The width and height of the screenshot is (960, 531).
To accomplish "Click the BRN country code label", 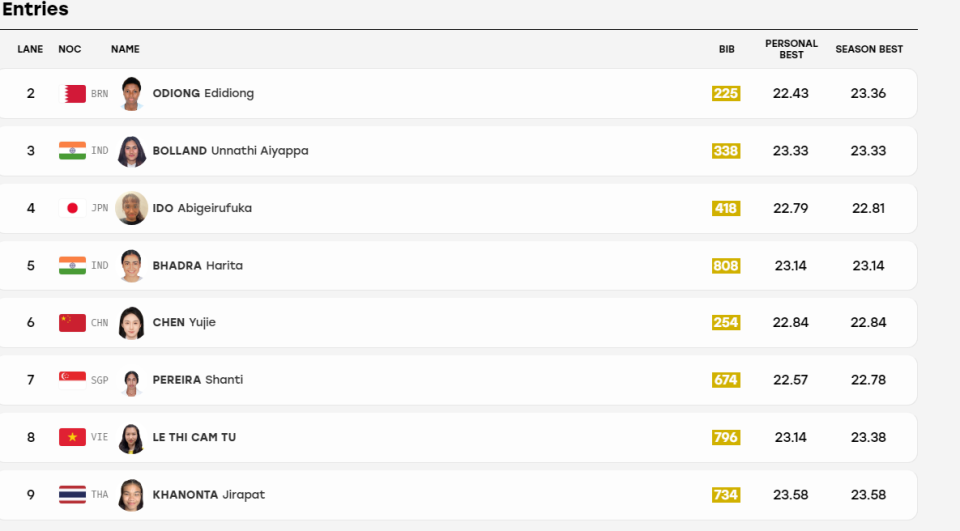I will click(99, 94).
